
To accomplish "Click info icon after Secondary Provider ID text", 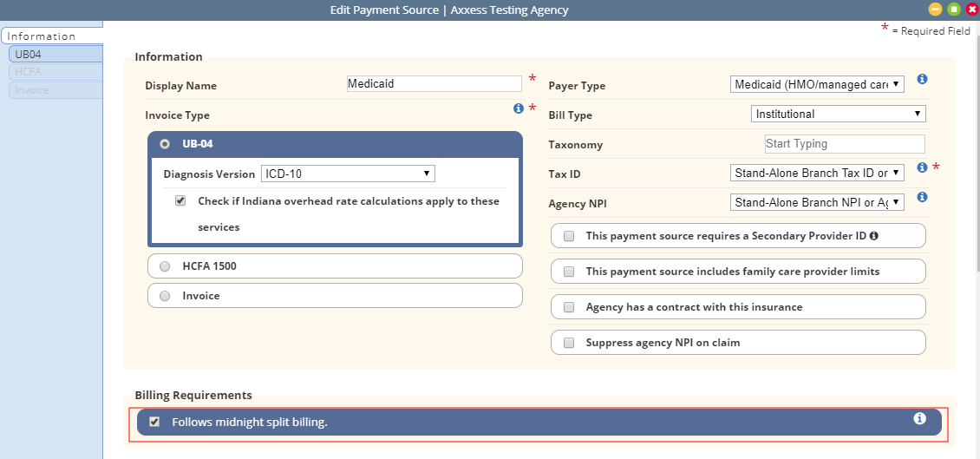I will tap(874, 235).
